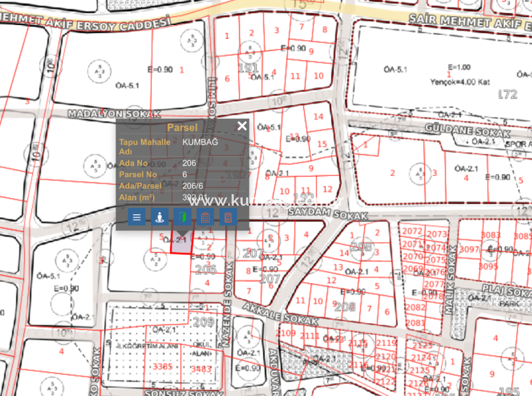
Task: Select block 191 at the top
Action: coord(248,67)
